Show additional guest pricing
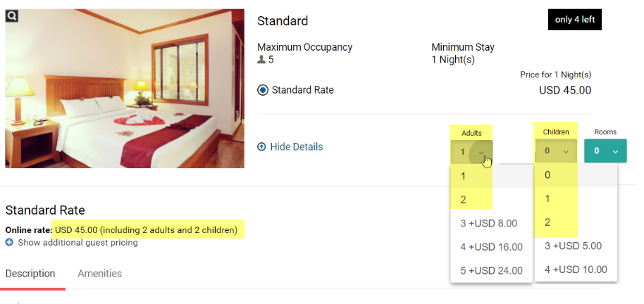This screenshot has width=644, height=304. 78,243
